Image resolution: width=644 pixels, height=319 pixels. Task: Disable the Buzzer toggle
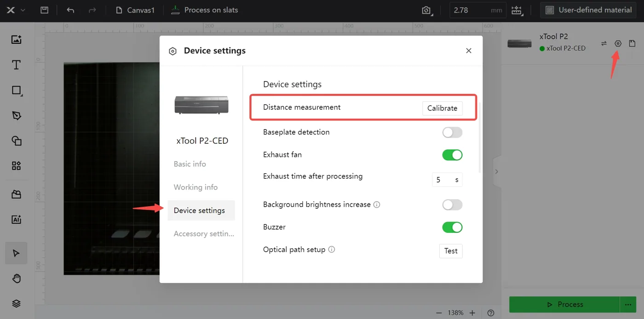pos(452,227)
